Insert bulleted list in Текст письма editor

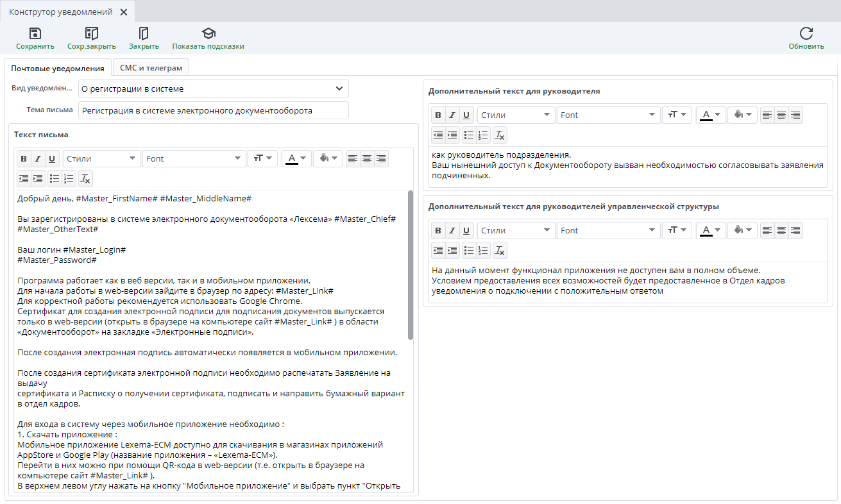pyautogui.click(x=55, y=179)
